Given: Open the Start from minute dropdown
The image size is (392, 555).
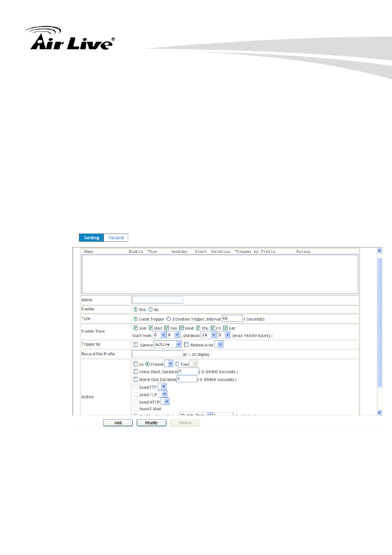Looking at the screenshot, I should click(x=173, y=335).
